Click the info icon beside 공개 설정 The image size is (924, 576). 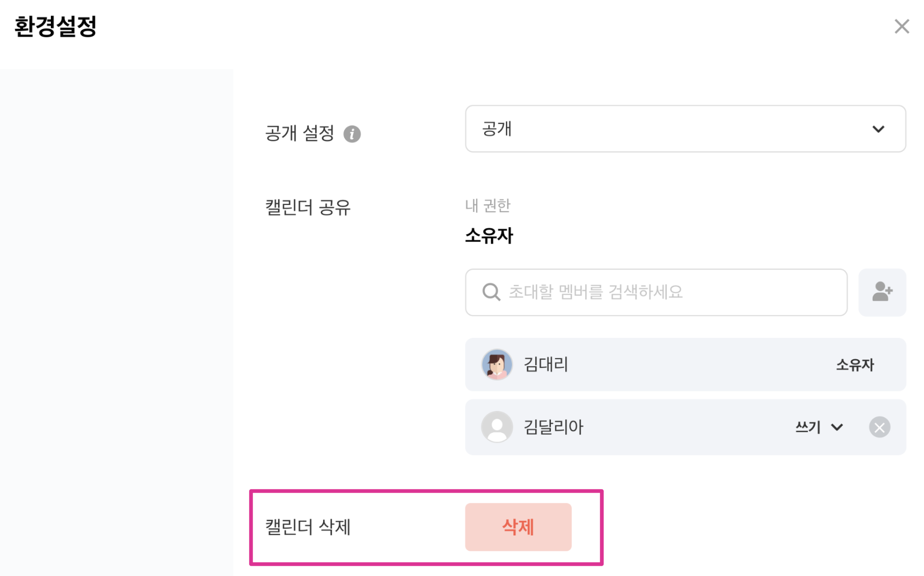[352, 134]
